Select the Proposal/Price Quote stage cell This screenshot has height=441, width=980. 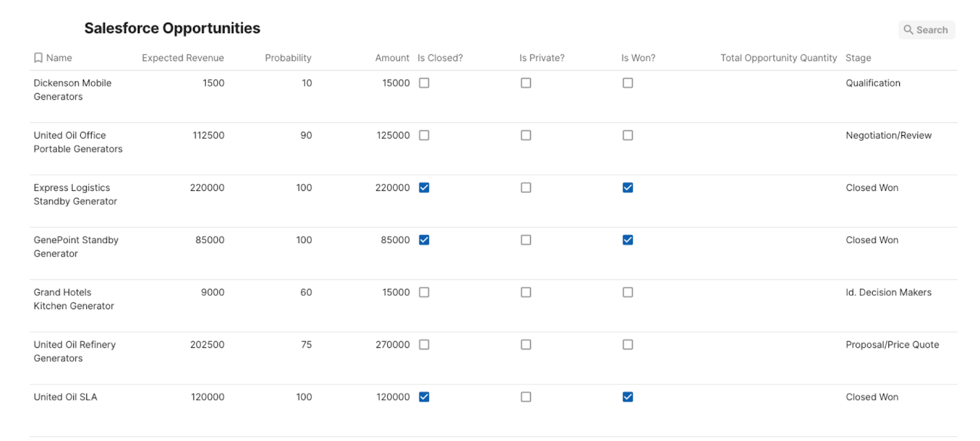(x=892, y=345)
